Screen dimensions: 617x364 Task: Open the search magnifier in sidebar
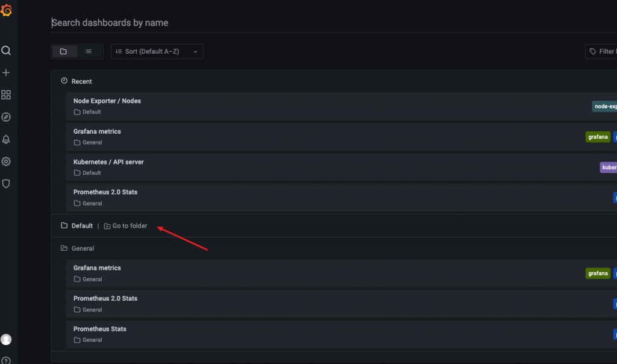[x=6, y=51]
